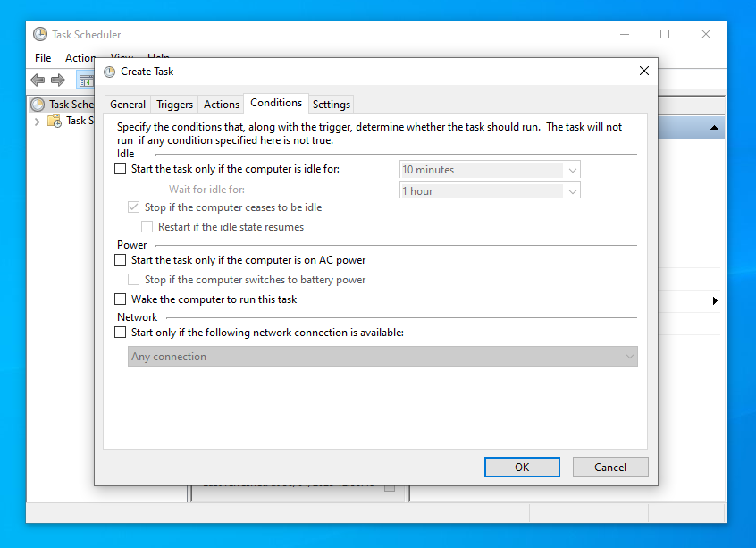
Task: Switch to the Triggers tab
Action: [174, 105]
